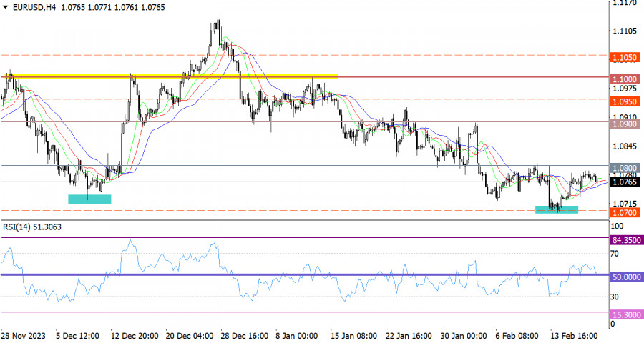Click the 1.0975 price scale value

click(625, 89)
